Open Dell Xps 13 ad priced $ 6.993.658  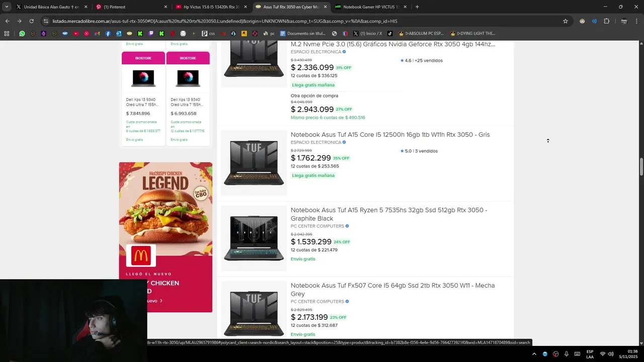188,98
